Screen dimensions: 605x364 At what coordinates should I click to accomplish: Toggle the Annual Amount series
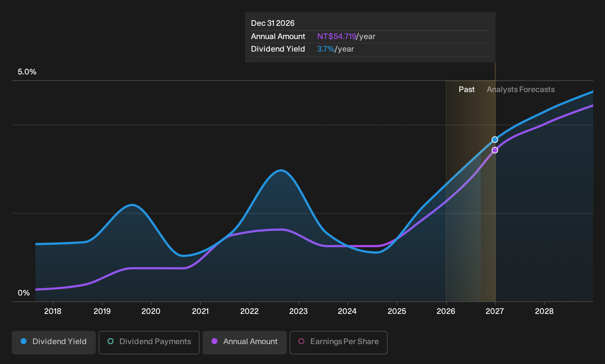pos(245,342)
